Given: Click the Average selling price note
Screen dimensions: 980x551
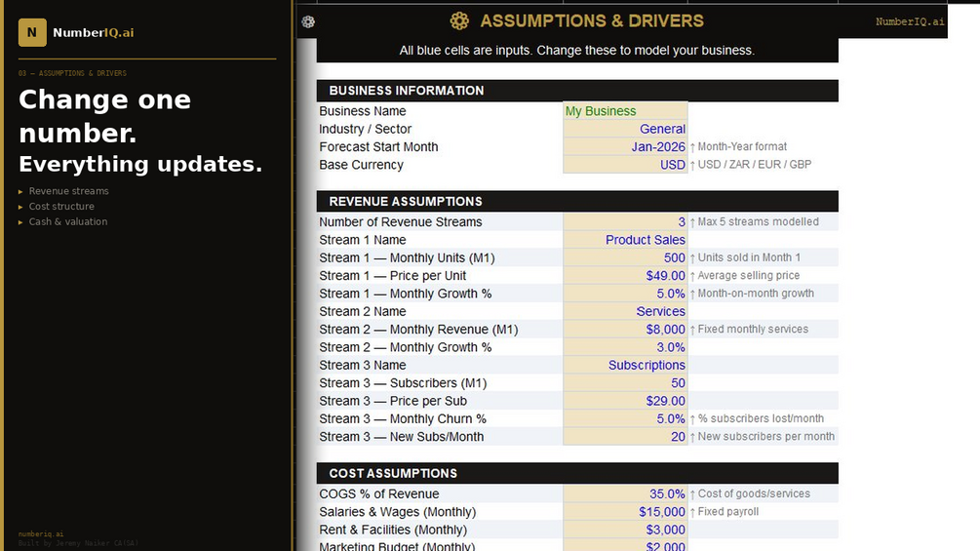Looking at the screenshot, I should 744,275.
